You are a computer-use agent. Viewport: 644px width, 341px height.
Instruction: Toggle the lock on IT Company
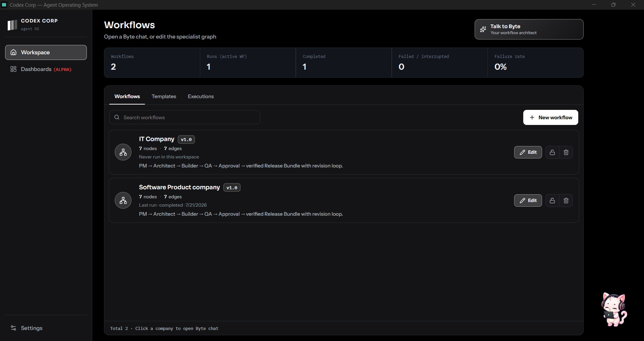coord(552,152)
